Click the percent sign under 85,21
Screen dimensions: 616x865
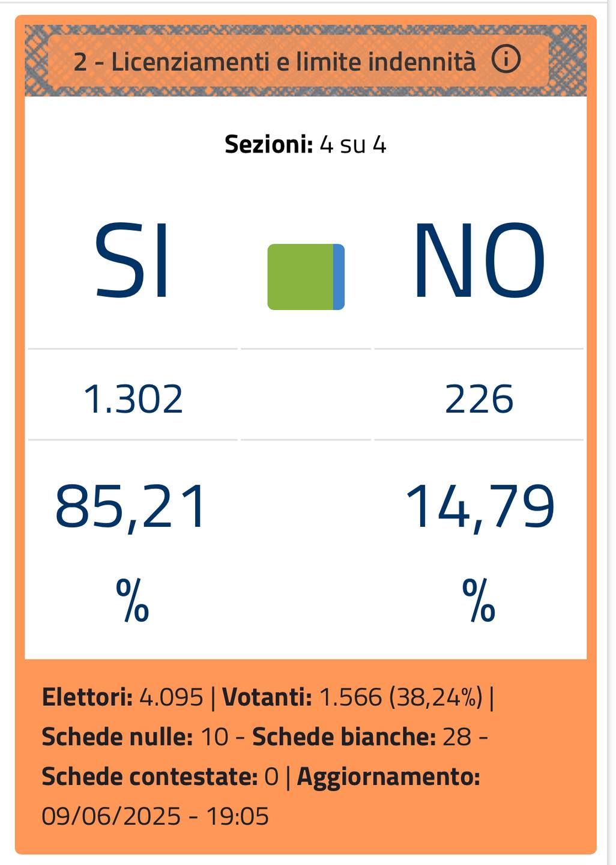pyautogui.click(x=132, y=600)
